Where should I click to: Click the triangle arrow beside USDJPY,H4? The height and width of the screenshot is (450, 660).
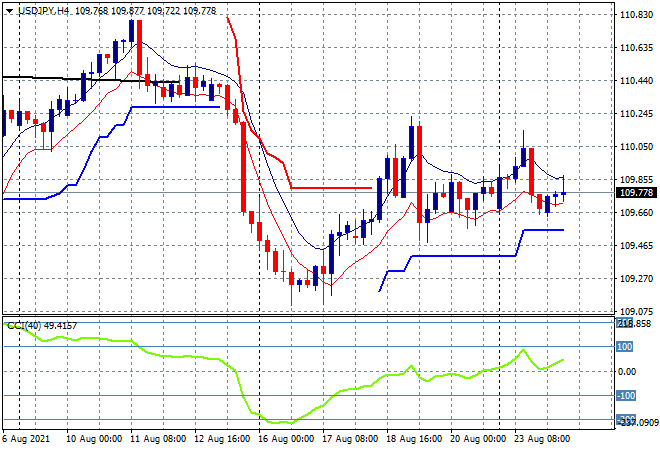[9, 11]
